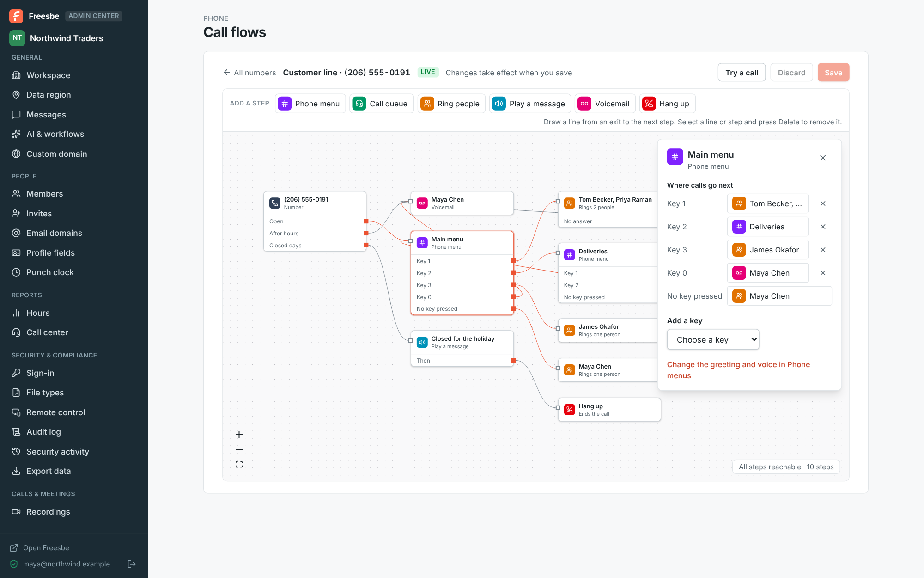Viewport: 924px width, 578px height.
Task: Zoom in the flow canvas with plus icon
Action: pyautogui.click(x=239, y=435)
